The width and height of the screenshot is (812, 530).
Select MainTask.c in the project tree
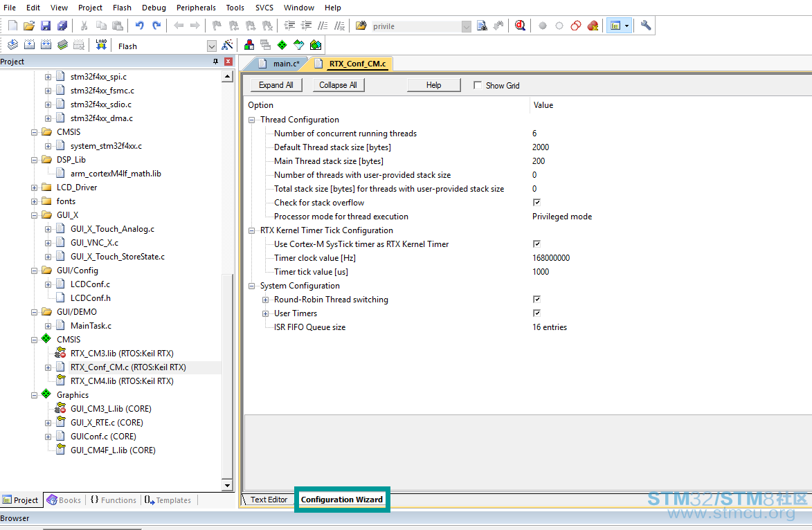click(x=91, y=326)
